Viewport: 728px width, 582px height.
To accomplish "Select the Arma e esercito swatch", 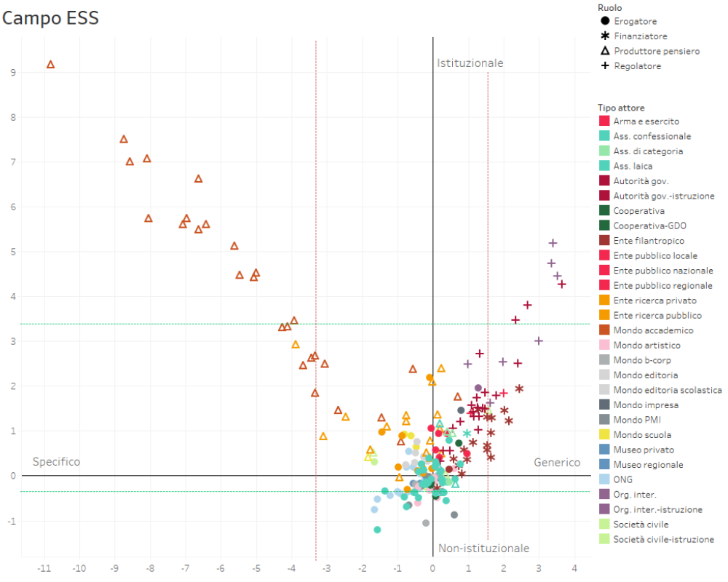I will 604,121.
